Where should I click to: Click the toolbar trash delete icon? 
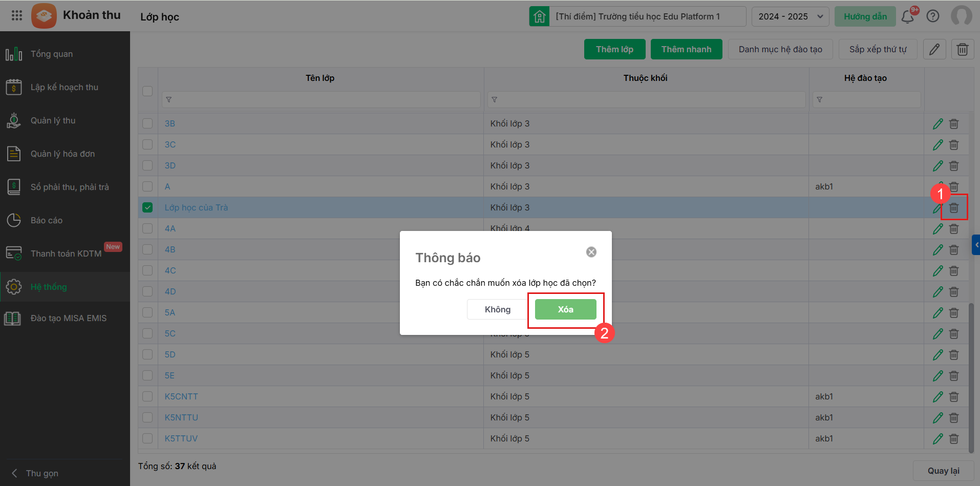[x=963, y=49]
